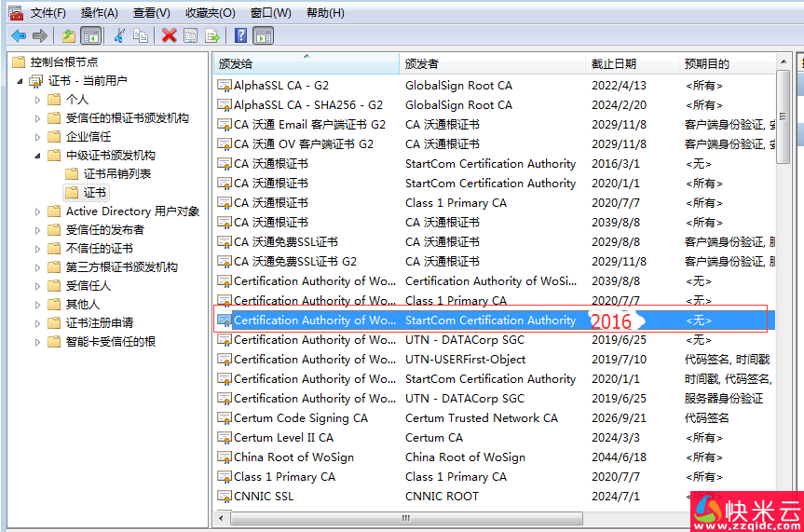This screenshot has height=532, width=804.
Task: Sort by the 预期目的 column header
Action: tap(727, 63)
